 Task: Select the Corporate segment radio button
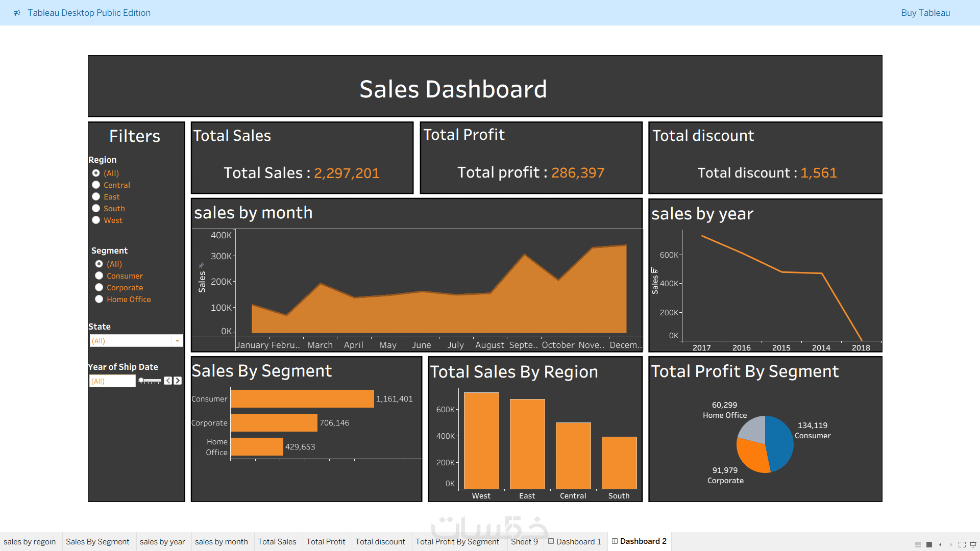coord(99,287)
